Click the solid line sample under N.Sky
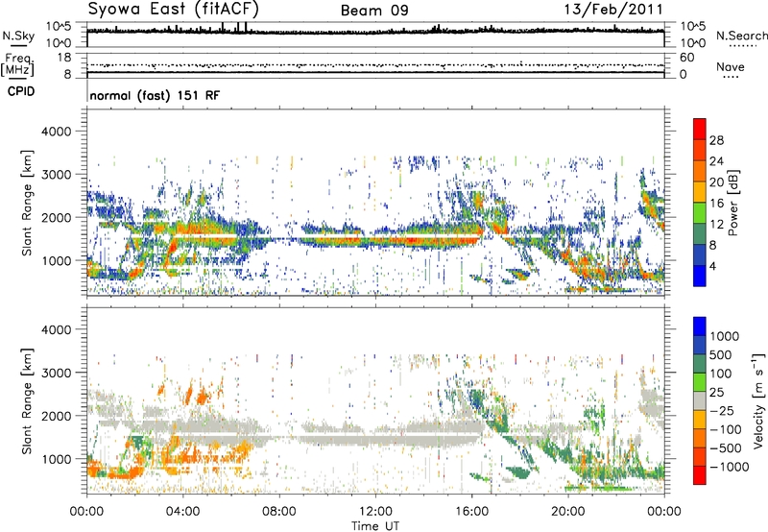Image resolution: width=768 pixels, height=532 pixels. pos(18,45)
